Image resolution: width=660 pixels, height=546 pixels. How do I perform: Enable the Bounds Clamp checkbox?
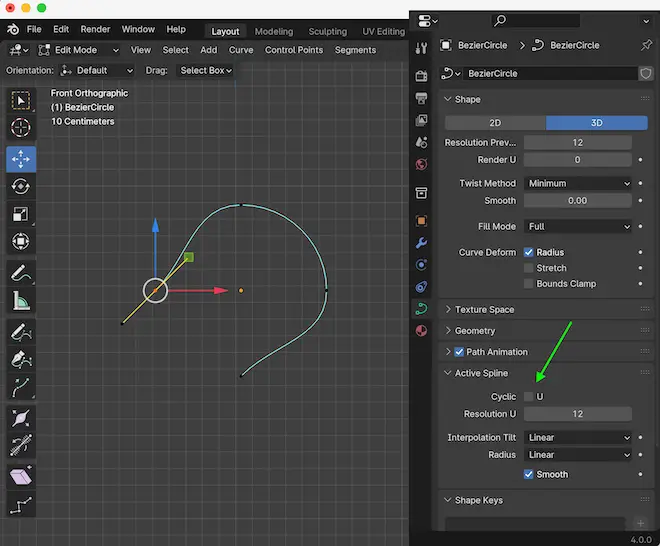point(529,284)
